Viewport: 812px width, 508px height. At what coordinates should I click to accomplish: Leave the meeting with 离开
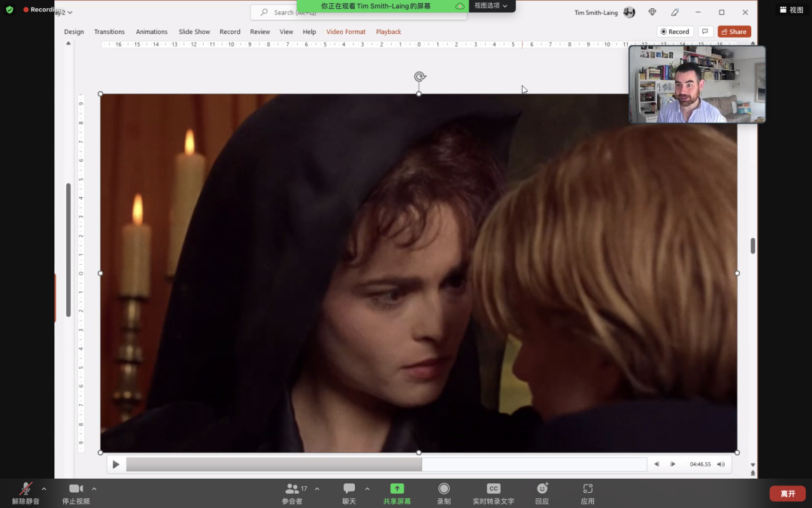pos(788,494)
